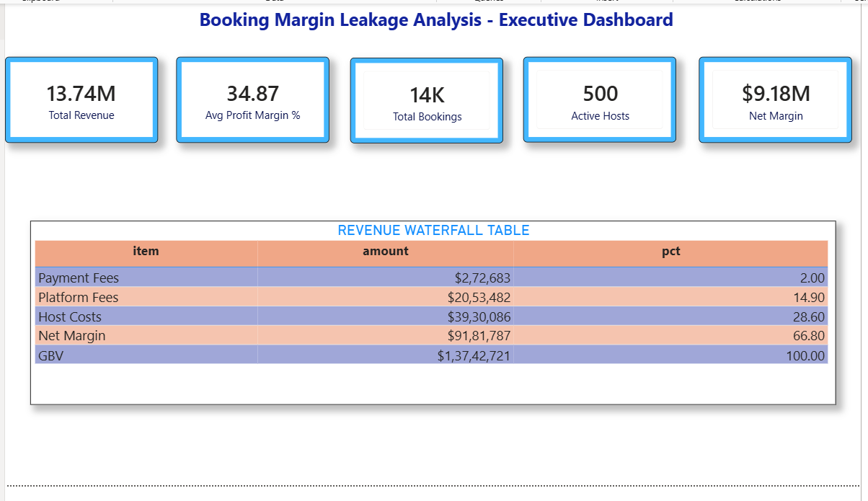Screen dimensions: 868x501
Task: Select the amount column header
Action: click(x=385, y=251)
